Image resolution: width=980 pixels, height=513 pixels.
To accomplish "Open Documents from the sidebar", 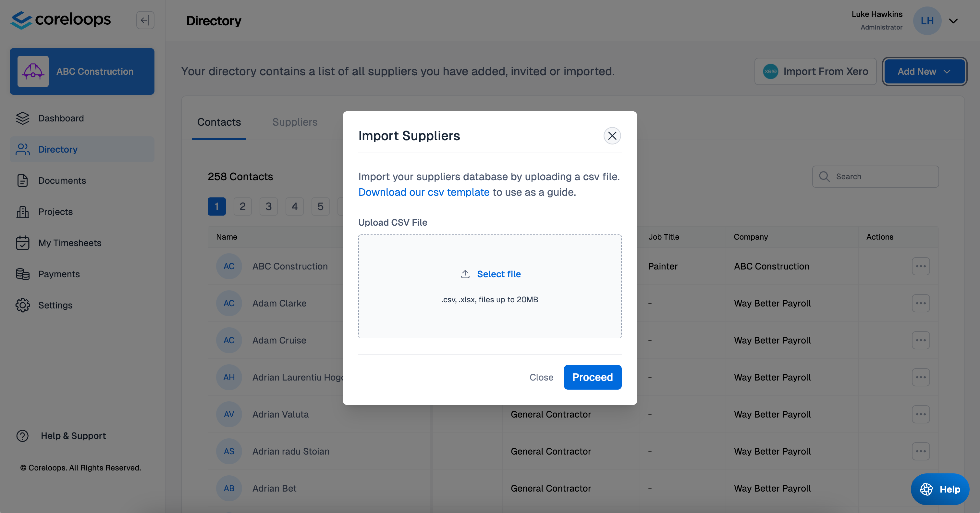I will pos(82,181).
